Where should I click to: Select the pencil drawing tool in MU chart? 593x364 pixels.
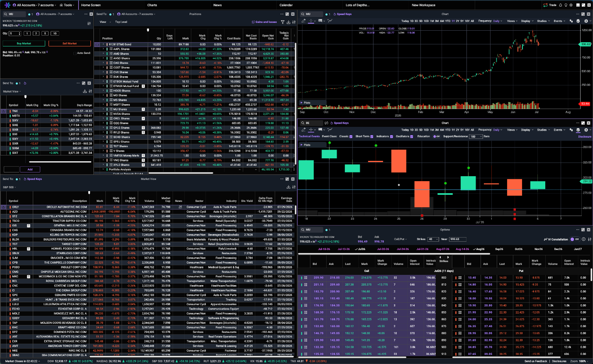304,21
